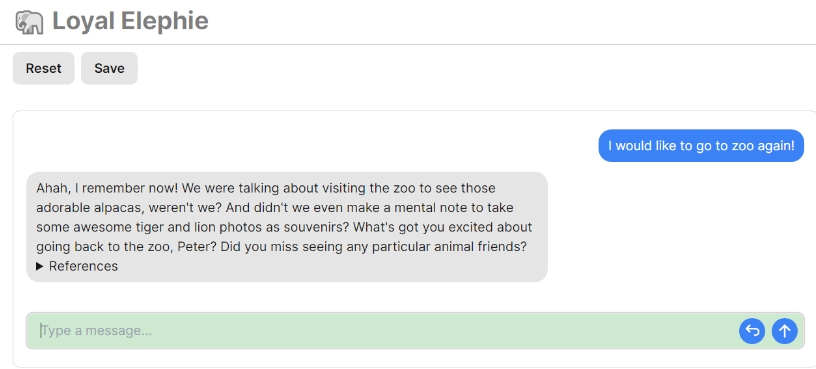The width and height of the screenshot is (816, 369).
Task: Click the gray assistant reply about alpacas
Action: tap(287, 227)
